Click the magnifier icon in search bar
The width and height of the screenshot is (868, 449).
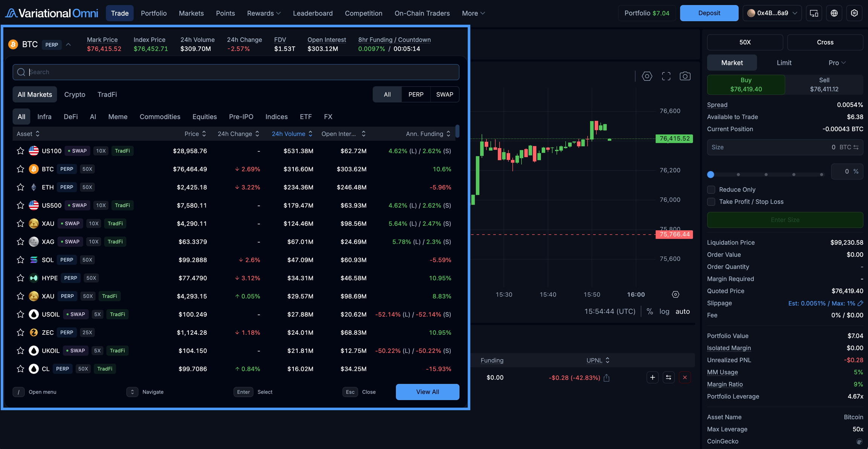click(x=21, y=72)
